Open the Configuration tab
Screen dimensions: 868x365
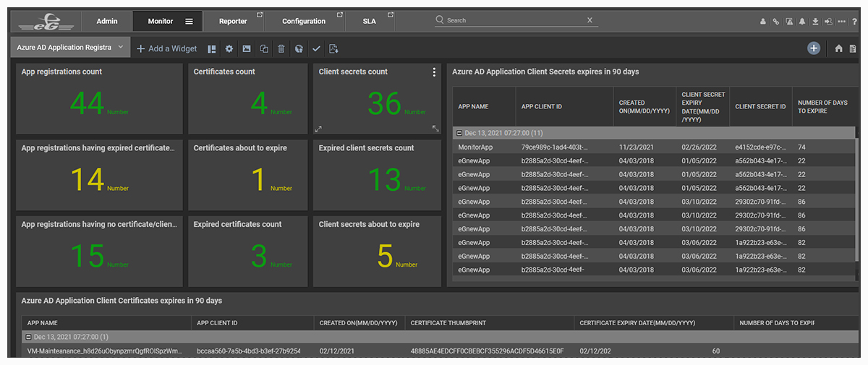point(304,22)
